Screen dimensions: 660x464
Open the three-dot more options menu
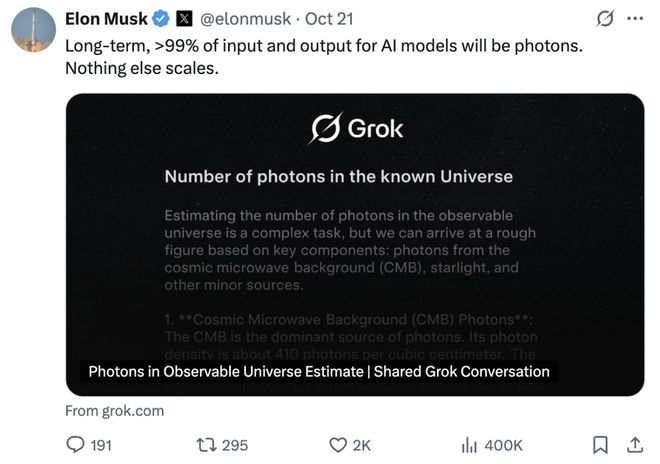click(x=635, y=19)
